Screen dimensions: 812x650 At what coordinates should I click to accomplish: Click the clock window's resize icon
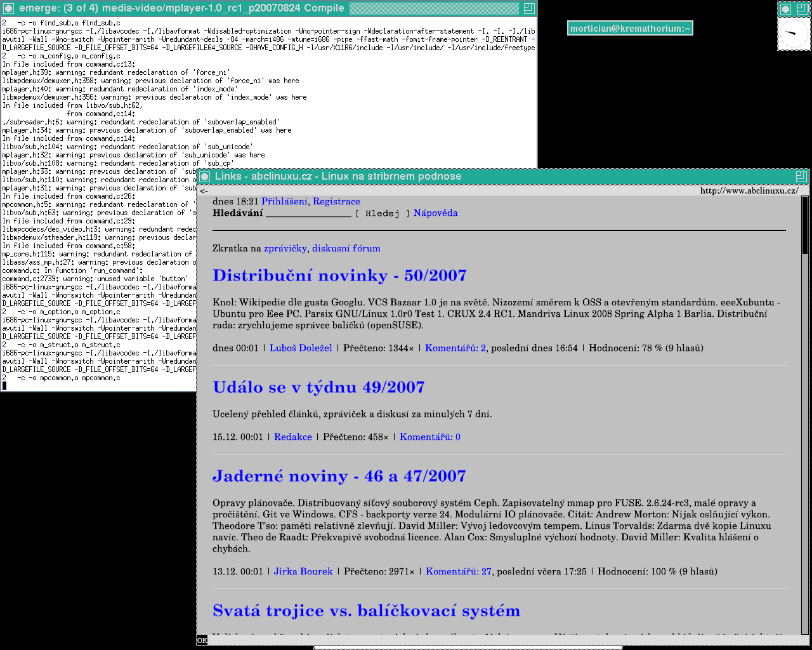802,9
